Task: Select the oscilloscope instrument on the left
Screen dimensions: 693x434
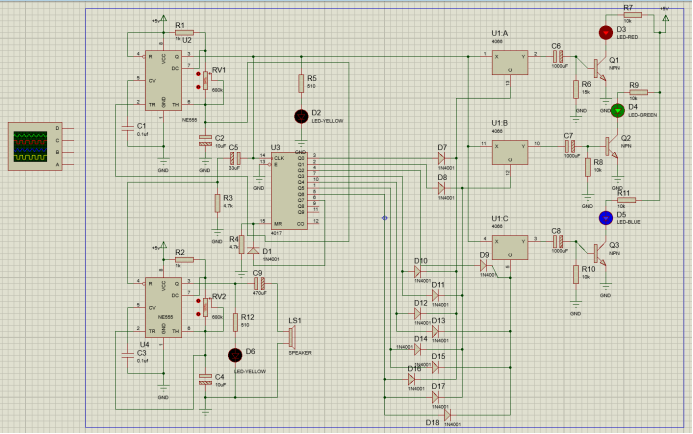Action: pyautogui.click(x=33, y=145)
